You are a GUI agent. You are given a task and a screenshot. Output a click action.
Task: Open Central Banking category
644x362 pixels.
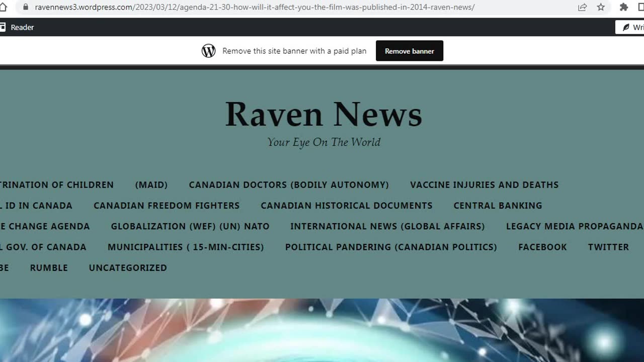click(x=498, y=206)
